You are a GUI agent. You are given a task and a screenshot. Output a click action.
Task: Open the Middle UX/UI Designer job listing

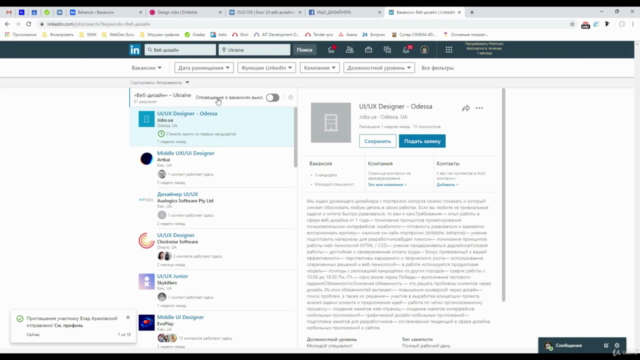(185, 153)
